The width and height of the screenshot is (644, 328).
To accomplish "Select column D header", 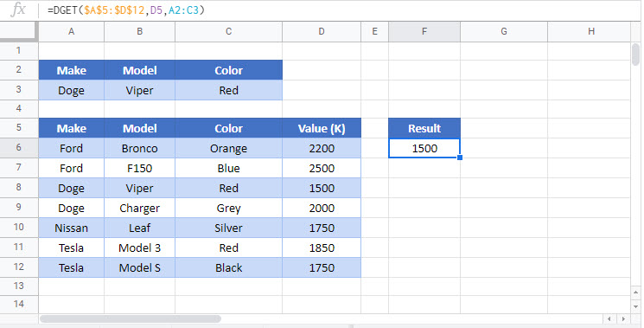I will [x=322, y=32].
